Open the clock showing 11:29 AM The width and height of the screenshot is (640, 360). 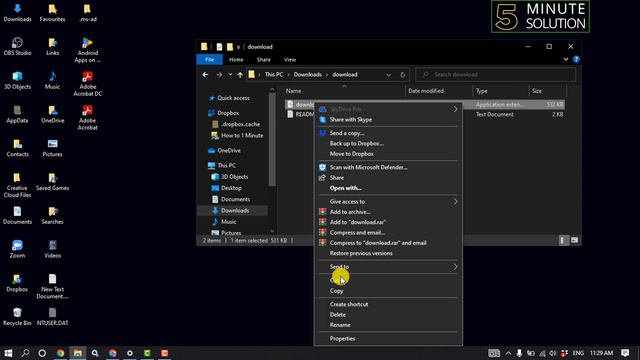[601, 353]
